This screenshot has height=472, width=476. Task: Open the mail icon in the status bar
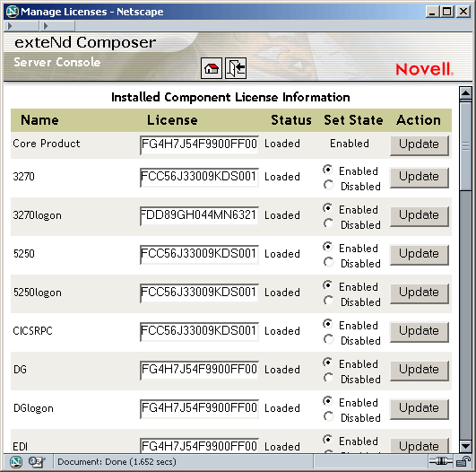tap(37, 462)
